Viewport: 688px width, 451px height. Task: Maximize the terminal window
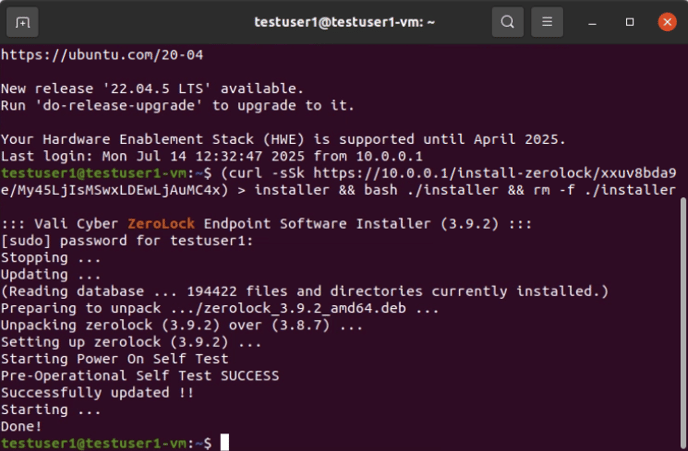(630, 22)
